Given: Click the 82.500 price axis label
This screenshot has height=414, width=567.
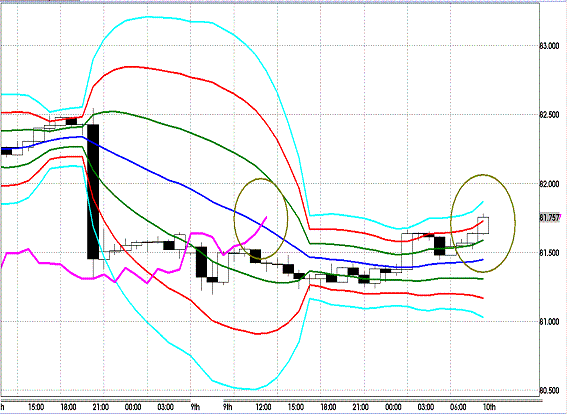Looking at the screenshot, I should tap(549, 115).
